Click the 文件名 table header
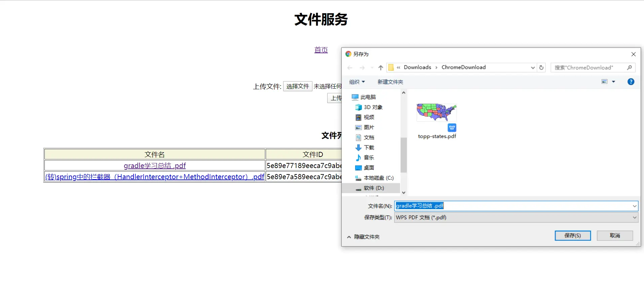This screenshot has height=294, width=644. [x=155, y=154]
